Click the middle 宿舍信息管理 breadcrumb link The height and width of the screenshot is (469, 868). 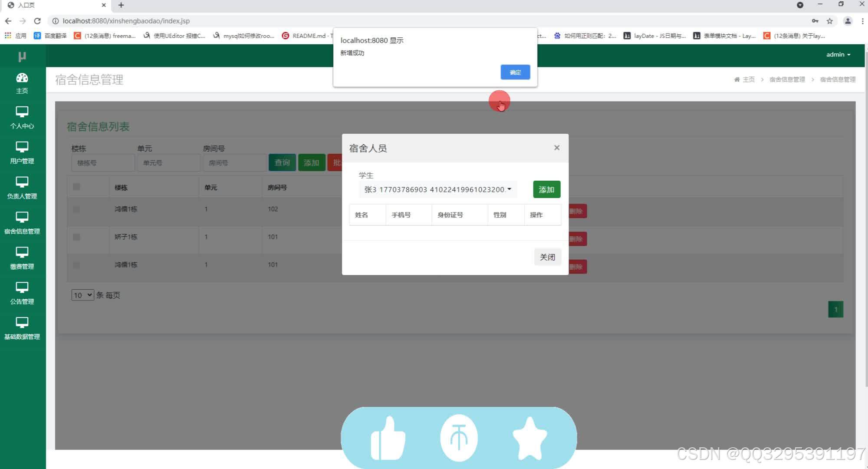[x=787, y=79]
